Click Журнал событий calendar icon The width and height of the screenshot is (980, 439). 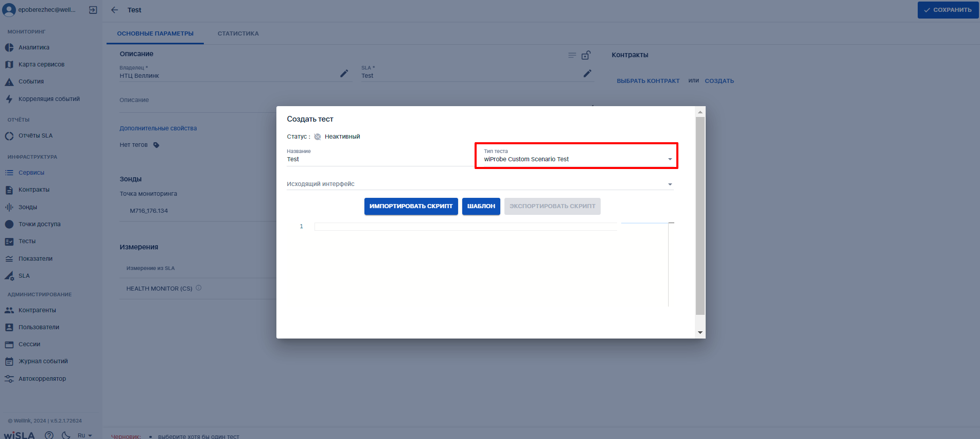click(x=9, y=361)
